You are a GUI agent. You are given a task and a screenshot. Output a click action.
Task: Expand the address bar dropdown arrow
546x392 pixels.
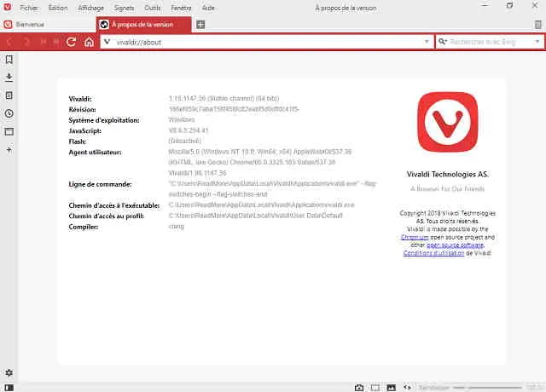(x=427, y=42)
